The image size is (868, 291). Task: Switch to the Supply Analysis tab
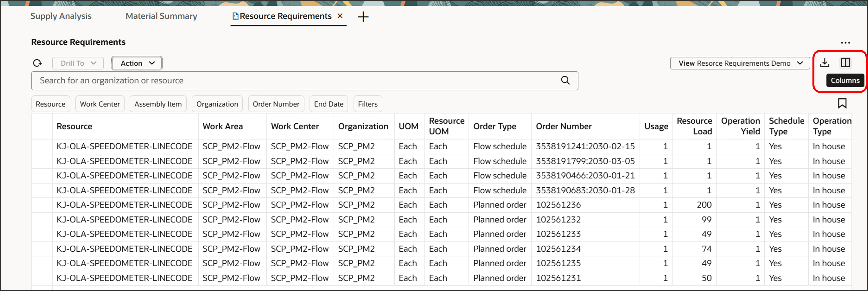[x=61, y=16]
